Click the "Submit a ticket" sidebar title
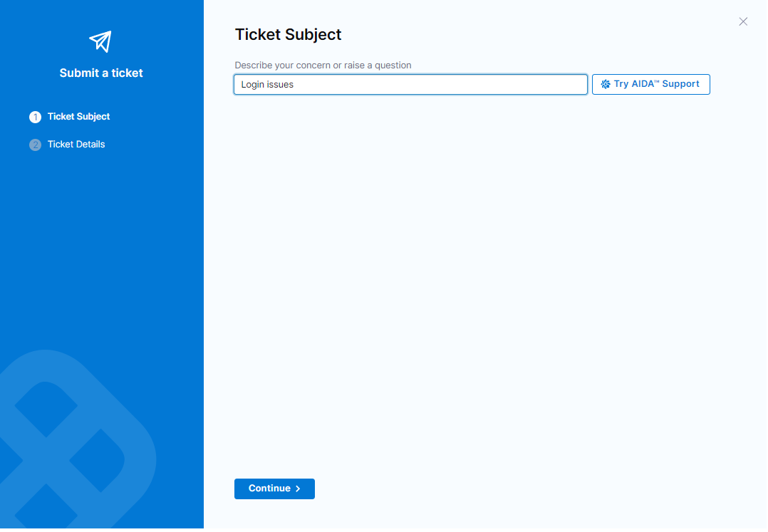 pyautogui.click(x=101, y=73)
